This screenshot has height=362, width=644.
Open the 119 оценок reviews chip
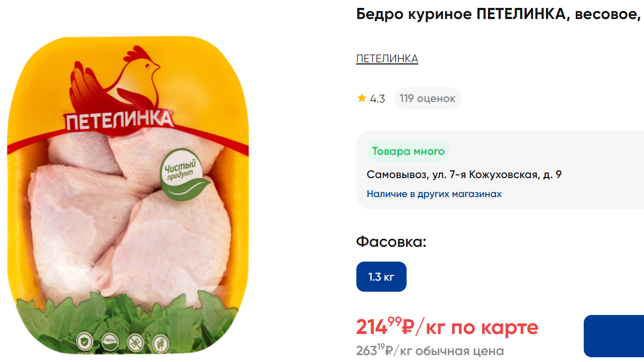coord(427,98)
